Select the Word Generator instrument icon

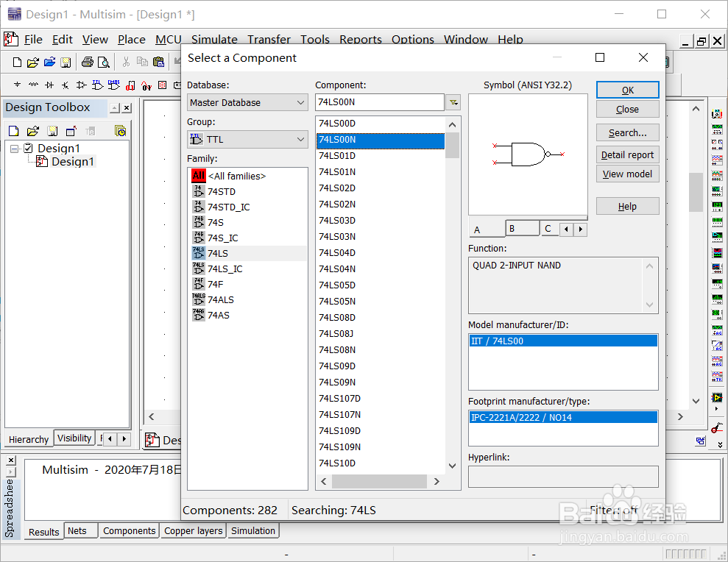coord(717,222)
